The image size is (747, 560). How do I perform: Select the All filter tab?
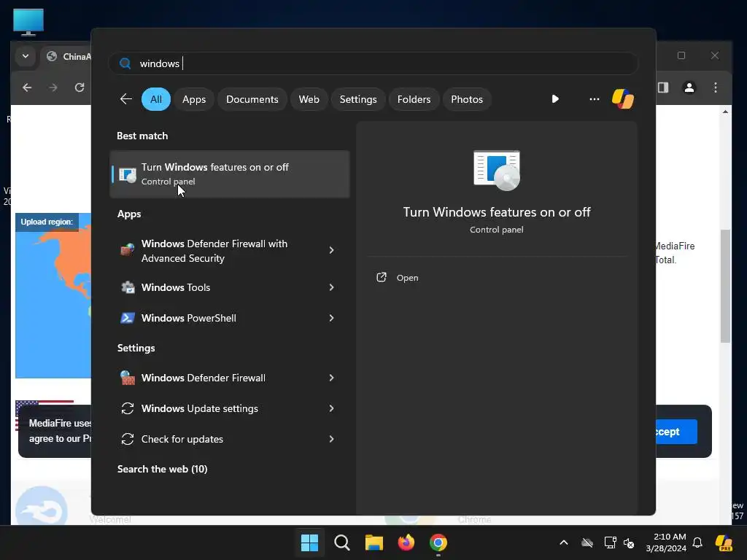pyautogui.click(x=156, y=99)
